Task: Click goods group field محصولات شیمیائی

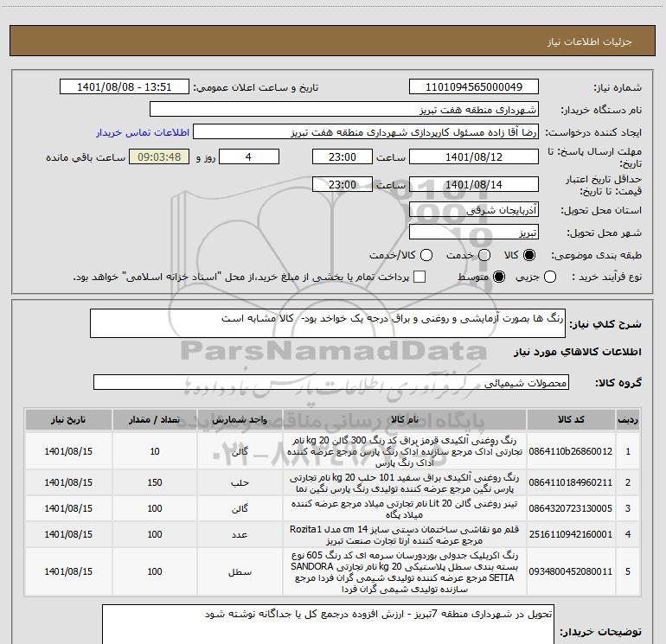Action: point(331,382)
